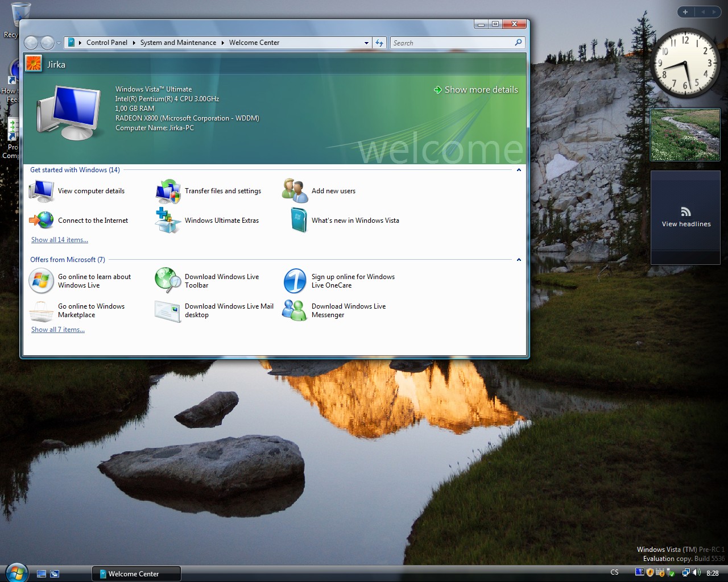The image size is (728, 582).
Task: Click the Safely Remove Hardware tray icon
Action: 670,573
